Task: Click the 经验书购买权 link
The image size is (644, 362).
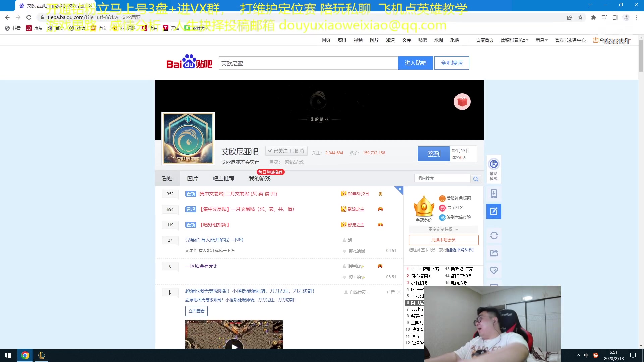Action: 461,250
